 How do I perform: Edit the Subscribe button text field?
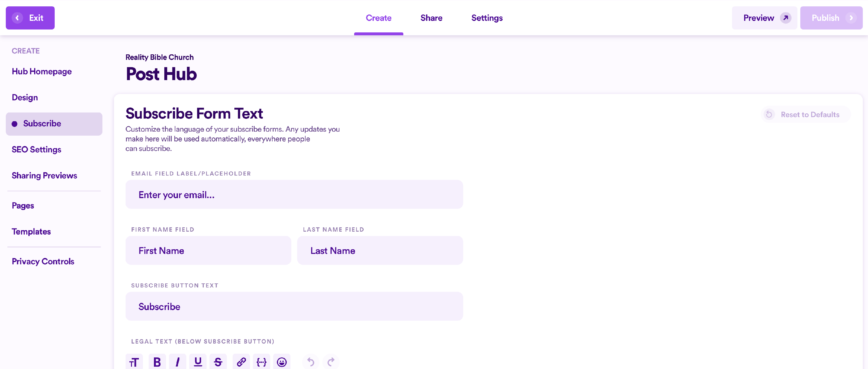tap(294, 306)
